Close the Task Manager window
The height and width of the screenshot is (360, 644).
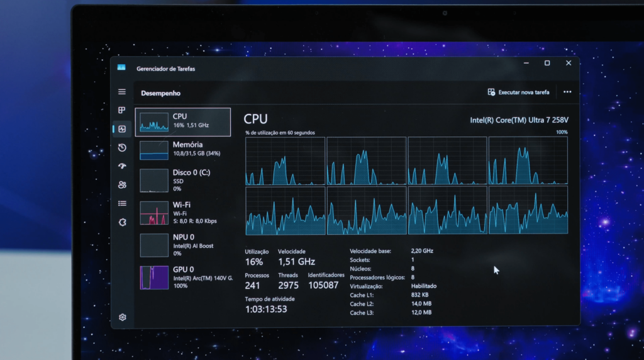(x=569, y=63)
